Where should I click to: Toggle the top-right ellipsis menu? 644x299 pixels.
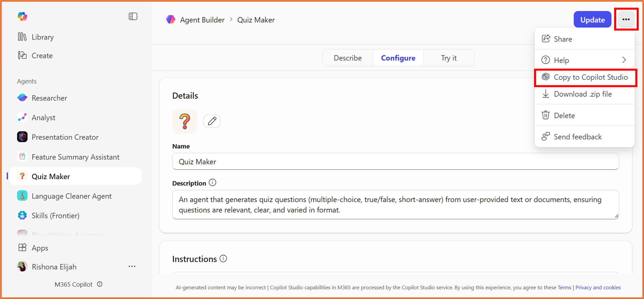(626, 20)
